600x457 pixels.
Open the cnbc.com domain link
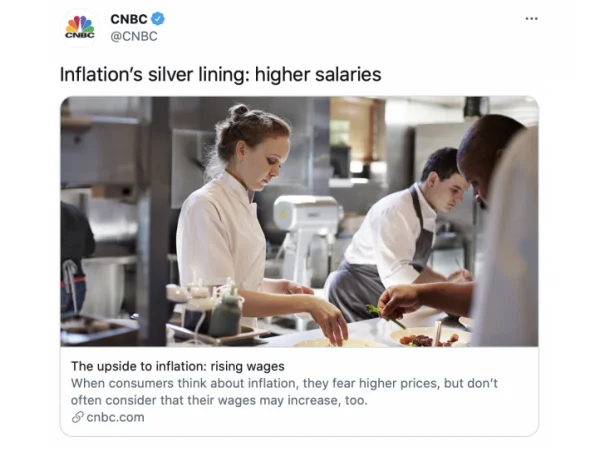point(115,417)
